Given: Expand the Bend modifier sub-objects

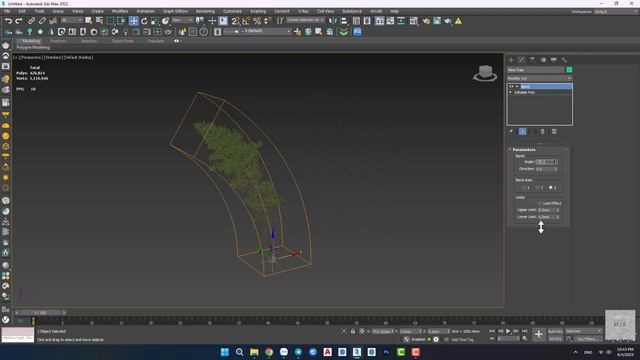Looking at the screenshot, I should click(x=517, y=87).
